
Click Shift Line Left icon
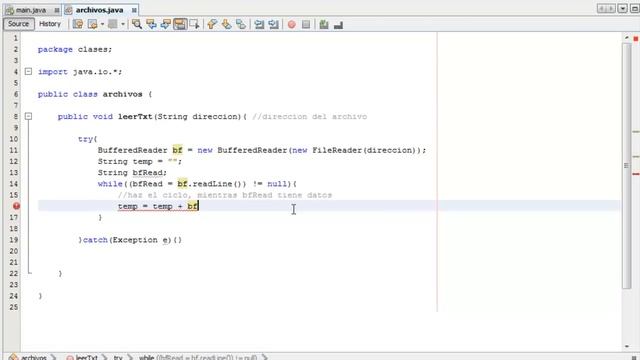coord(259,24)
